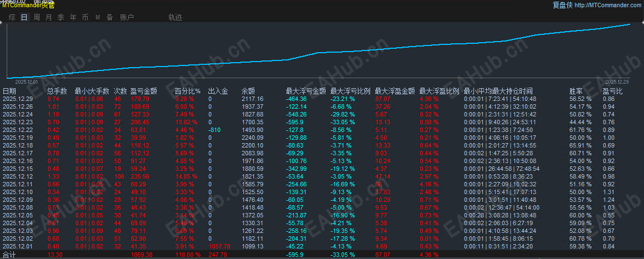Click the 余额 column header
The height and width of the screenshot is (259, 644).
coord(248,91)
